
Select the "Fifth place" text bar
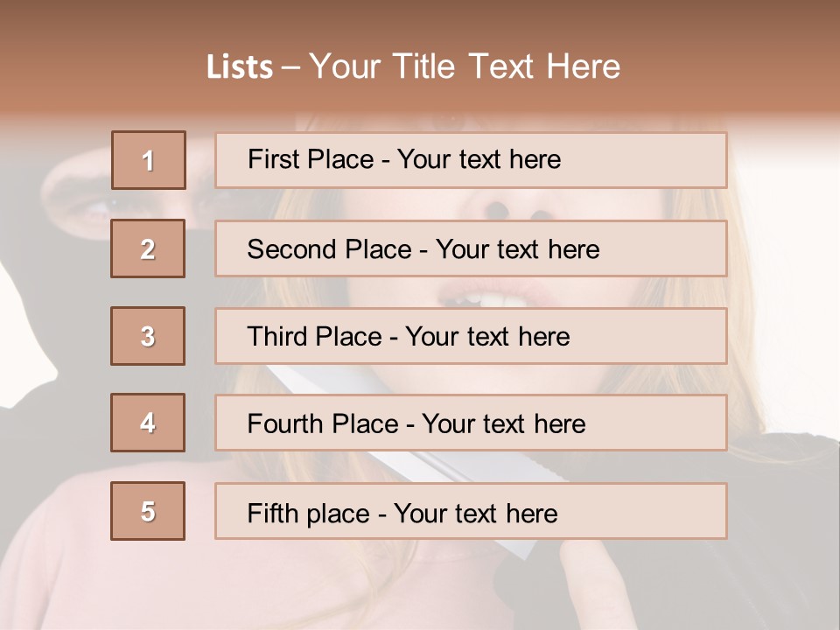pyautogui.click(x=471, y=511)
